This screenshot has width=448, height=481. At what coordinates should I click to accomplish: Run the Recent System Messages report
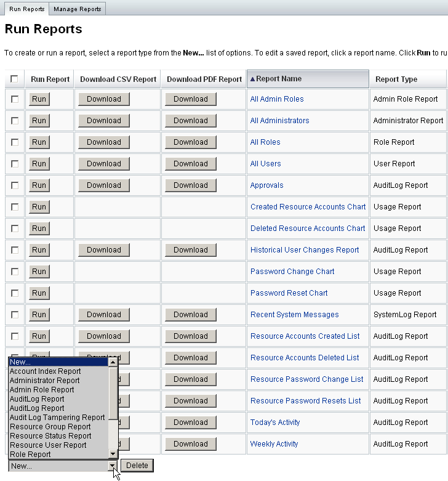point(39,315)
